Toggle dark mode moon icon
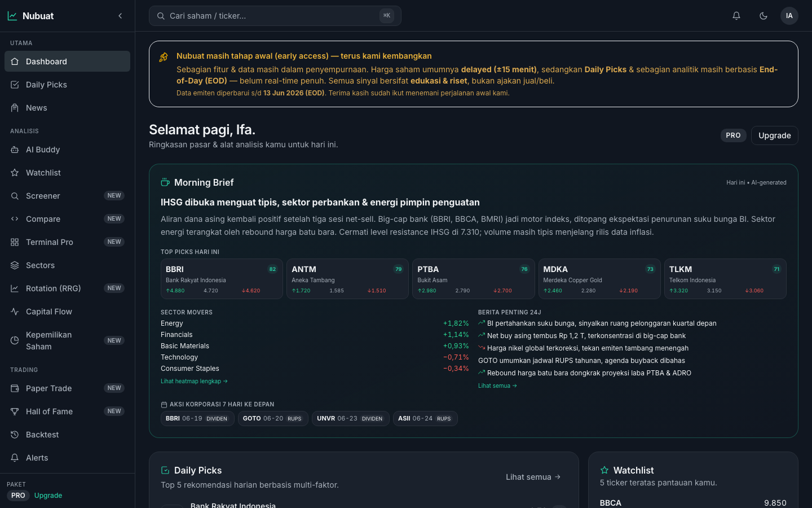812x508 pixels. point(764,16)
